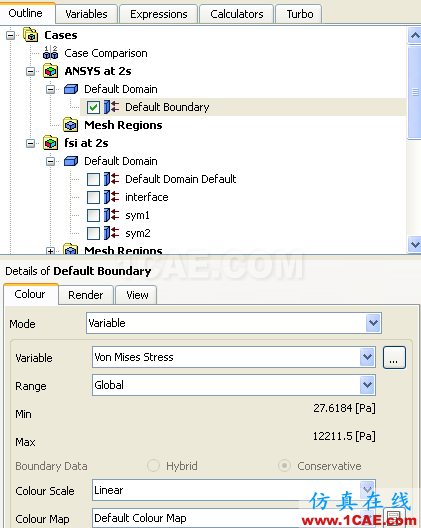This screenshot has width=421, height=528.
Task: Switch to the Expressions tab
Action: (x=158, y=14)
